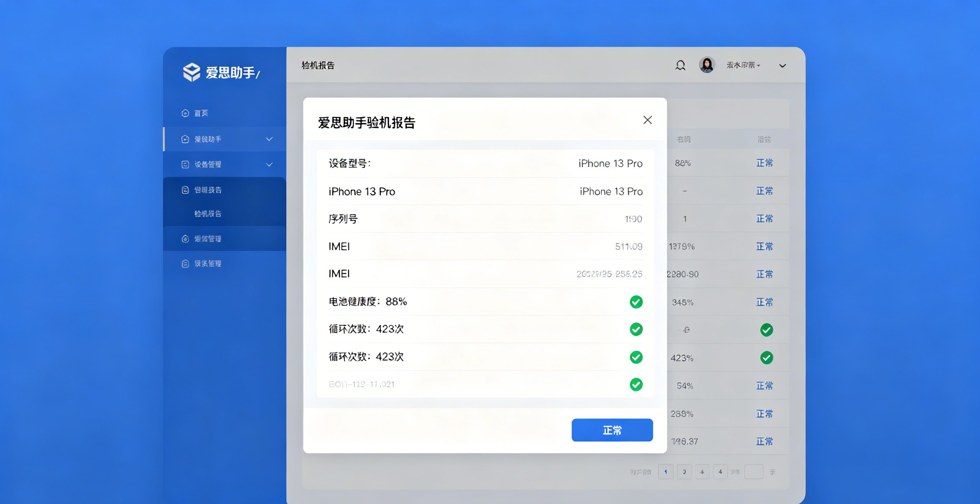
Task: Click the page jump input box
Action: click(x=754, y=472)
